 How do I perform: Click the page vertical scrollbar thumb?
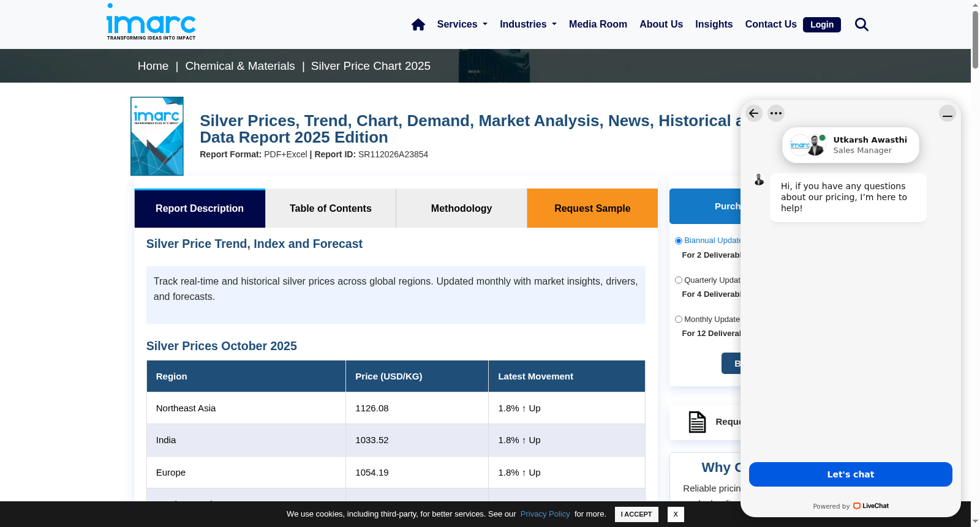tap(975, 40)
